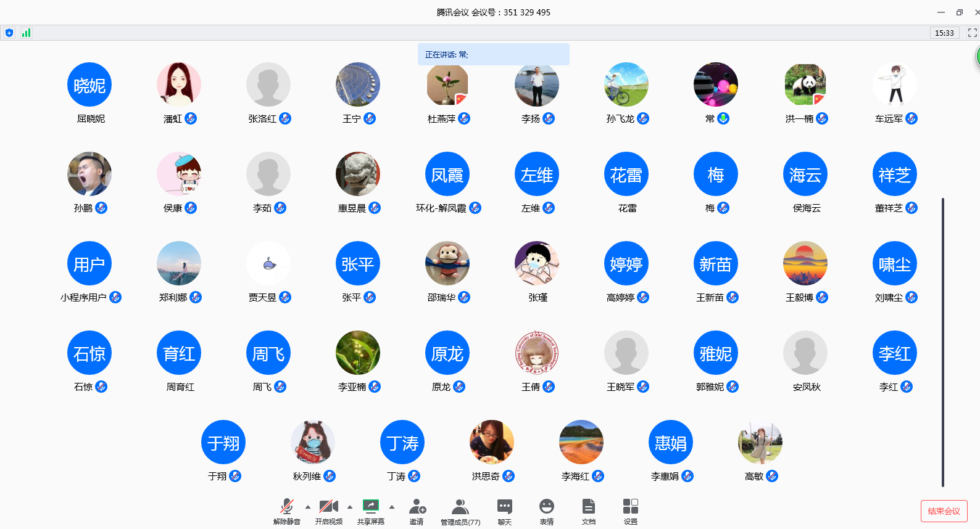This screenshot has height=529, width=980.
Task: Click the 结束会议 end meeting button
Action: pos(944,511)
